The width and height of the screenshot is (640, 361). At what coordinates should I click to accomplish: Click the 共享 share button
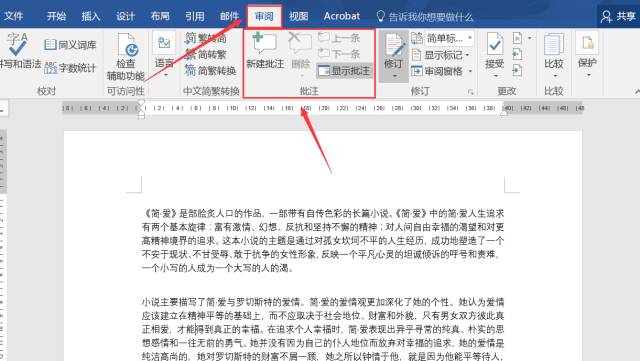(618, 16)
